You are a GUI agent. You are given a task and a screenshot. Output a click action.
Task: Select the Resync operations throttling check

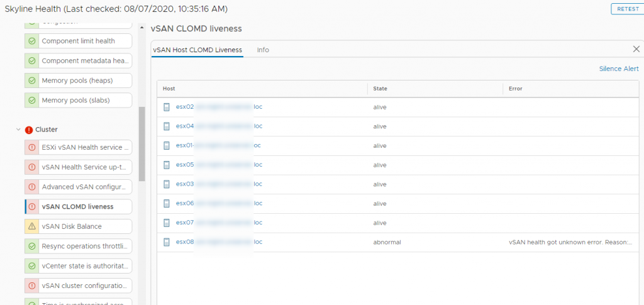point(79,247)
